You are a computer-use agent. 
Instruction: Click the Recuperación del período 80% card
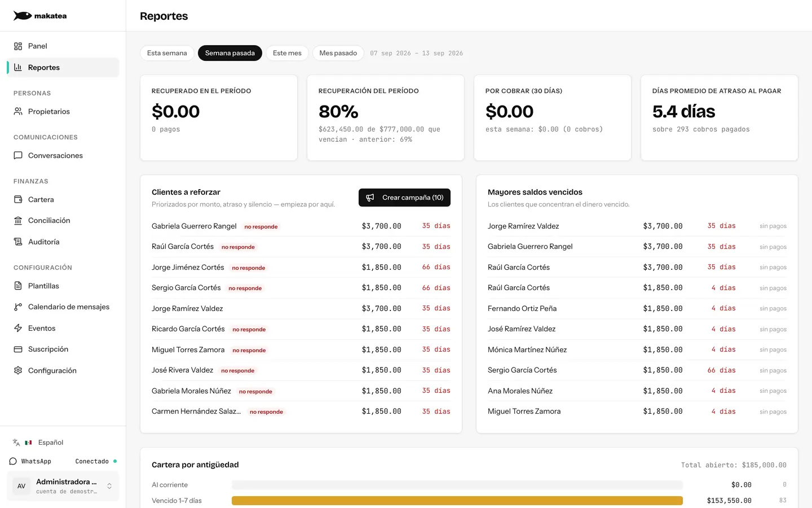tap(386, 118)
